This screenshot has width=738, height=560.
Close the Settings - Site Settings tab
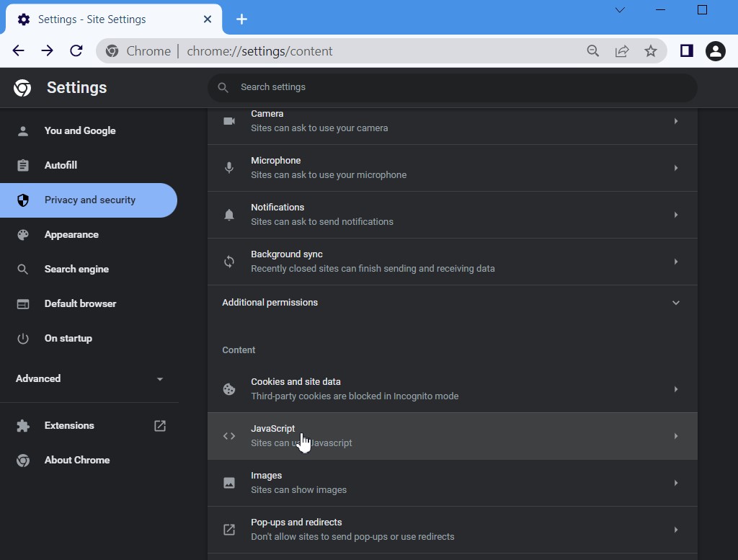(x=207, y=19)
